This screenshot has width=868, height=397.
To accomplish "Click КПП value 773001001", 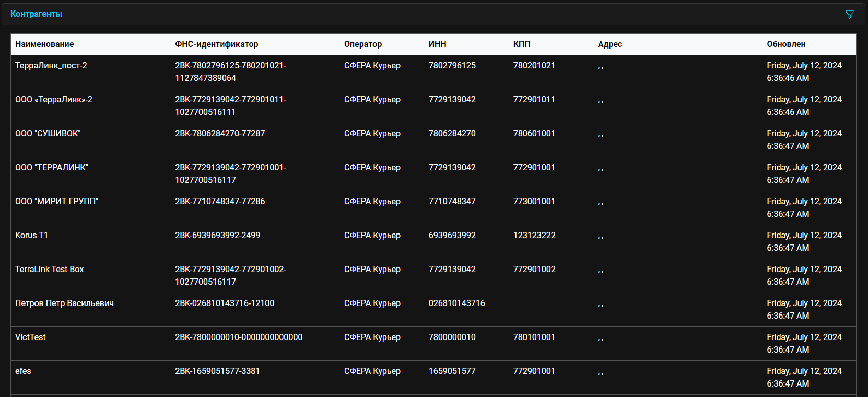I will point(534,202).
